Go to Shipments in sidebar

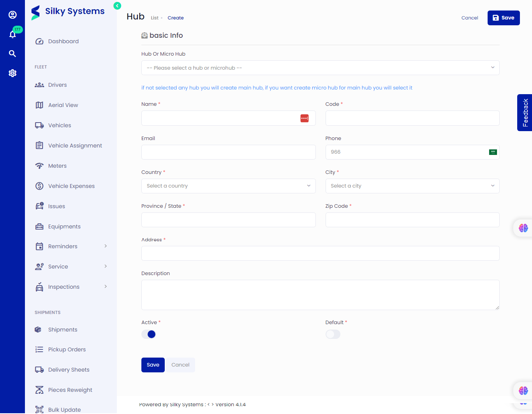click(x=63, y=330)
